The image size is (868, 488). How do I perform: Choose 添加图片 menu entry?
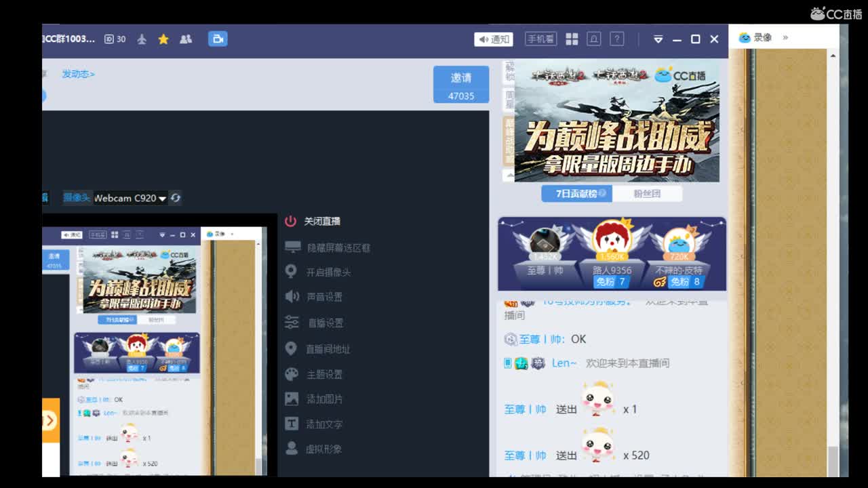pyautogui.click(x=324, y=399)
